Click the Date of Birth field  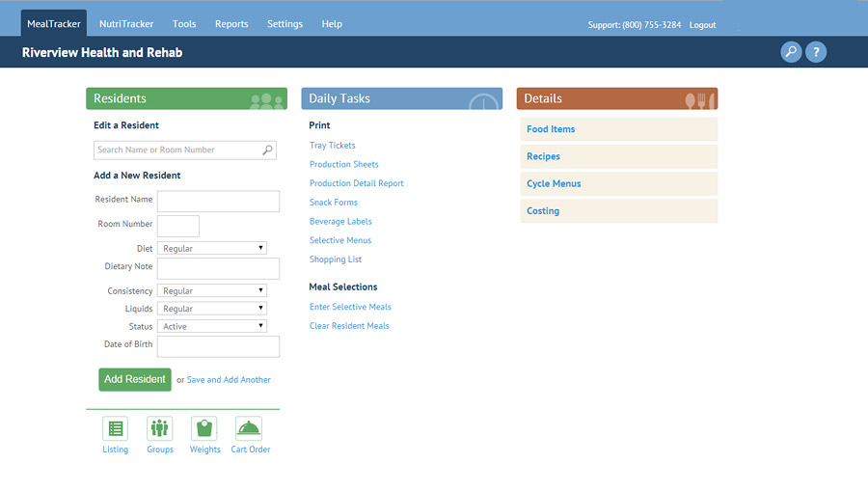pyautogui.click(x=218, y=346)
